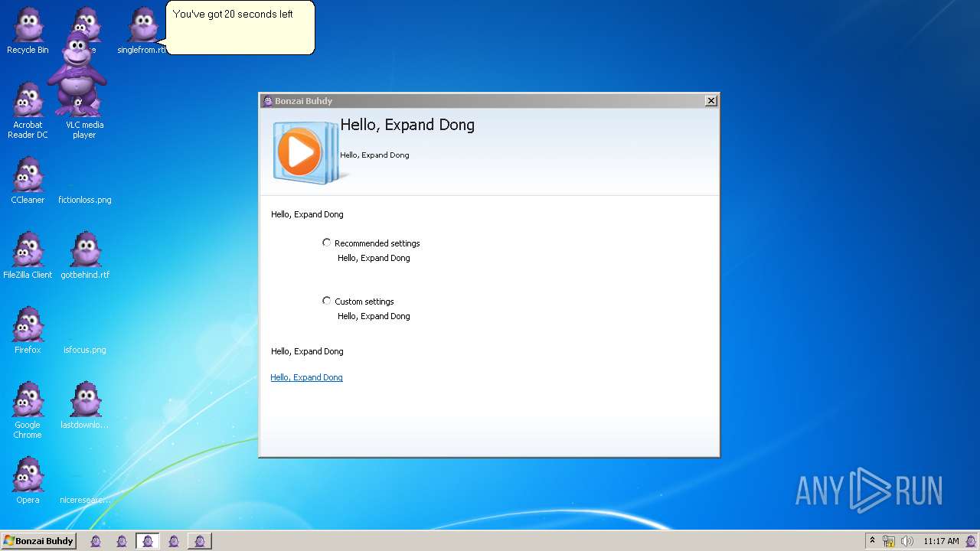Screen dimensions: 980x551
Task: Select the singlefrom.rtf desktop file
Action: point(142,31)
